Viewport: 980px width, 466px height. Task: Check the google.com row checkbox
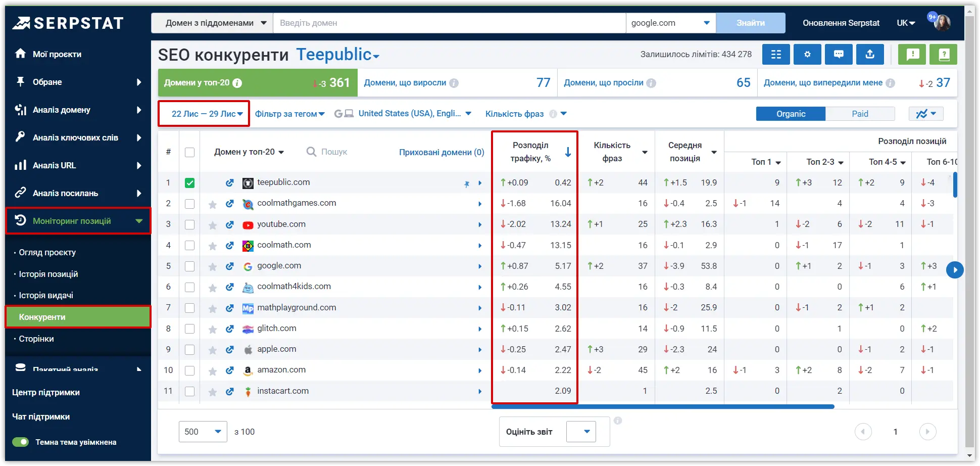[x=189, y=266]
